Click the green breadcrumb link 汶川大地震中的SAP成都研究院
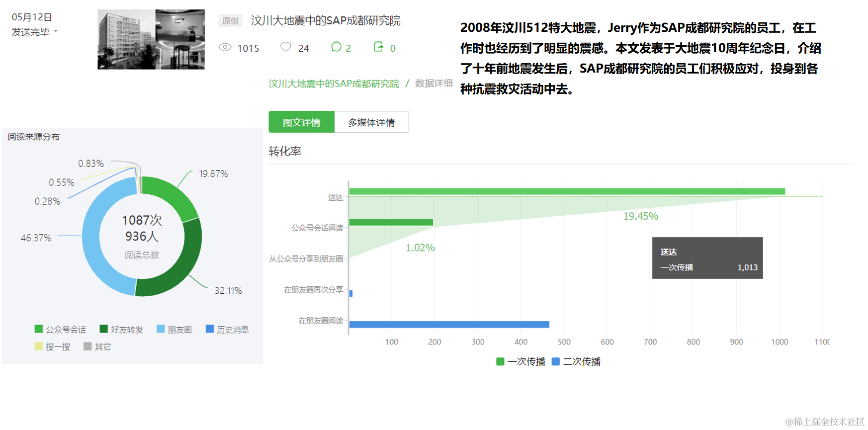Screen dimensions: 868x430 pos(334,84)
